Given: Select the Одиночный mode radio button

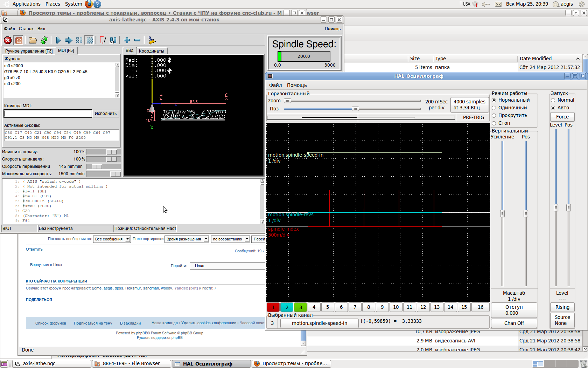Looking at the screenshot, I should click(494, 108).
